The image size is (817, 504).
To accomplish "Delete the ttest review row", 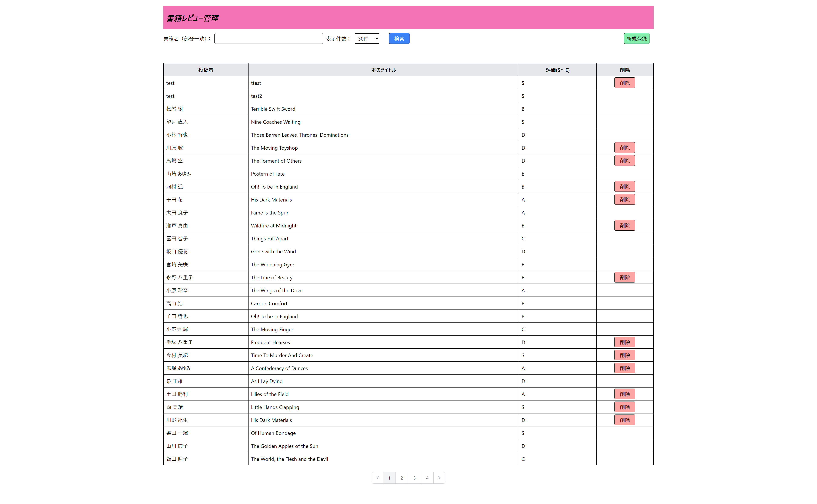I will point(624,83).
